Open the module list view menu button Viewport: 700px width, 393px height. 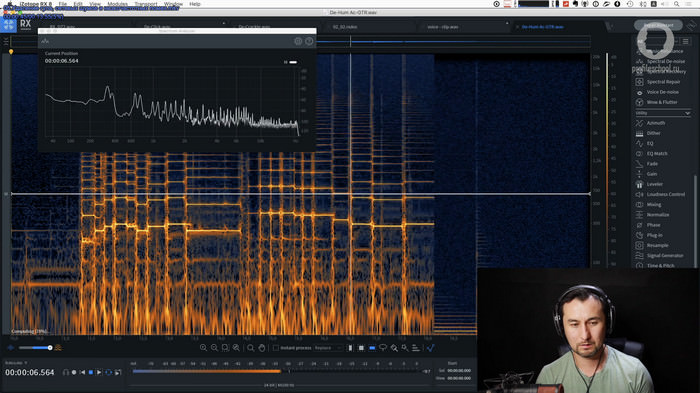pos(686,42)
